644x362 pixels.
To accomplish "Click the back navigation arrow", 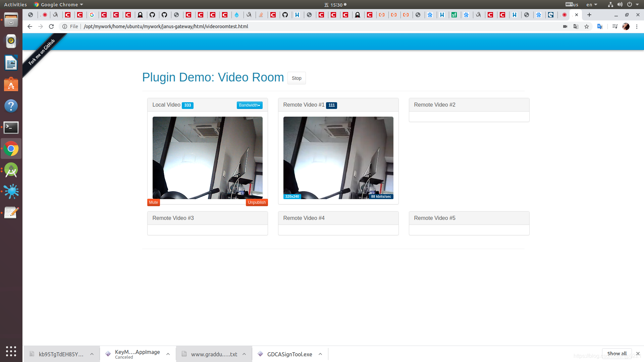I will coord(30,26).
